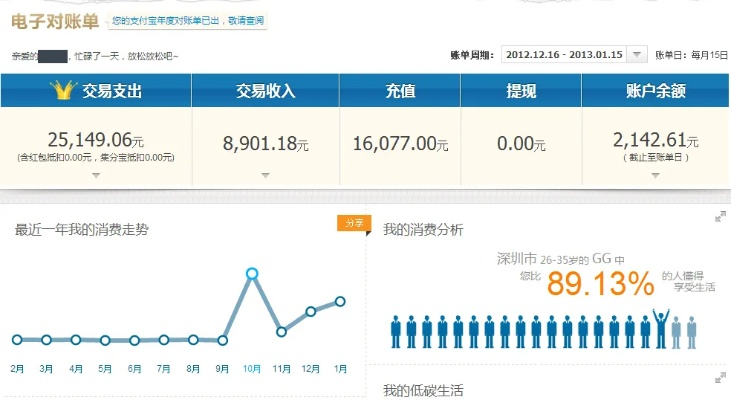Expand details arrow under 8,901.18元
Screen dimensions: 731x400
click(x=265, y=175)
